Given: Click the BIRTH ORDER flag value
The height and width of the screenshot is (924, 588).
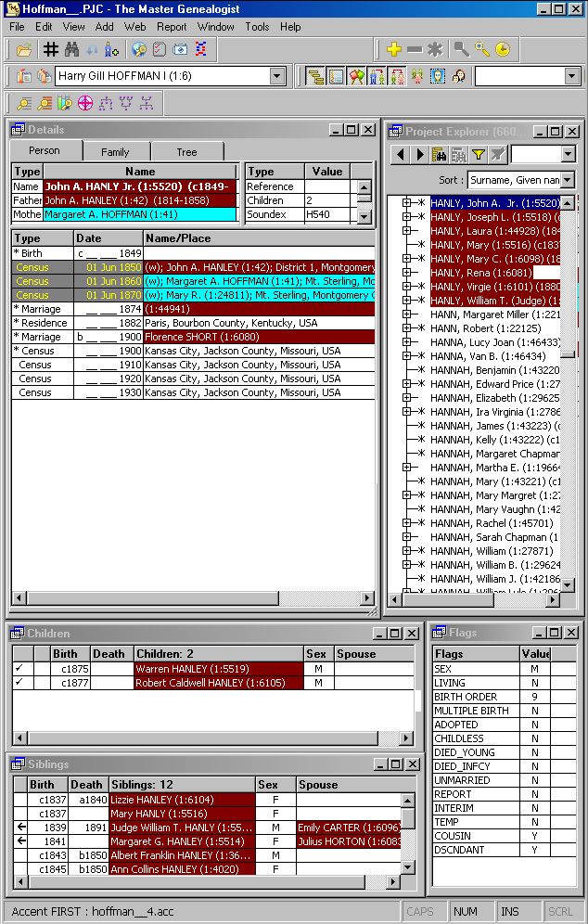Looking at the screenshot, I should click(534, 697).
